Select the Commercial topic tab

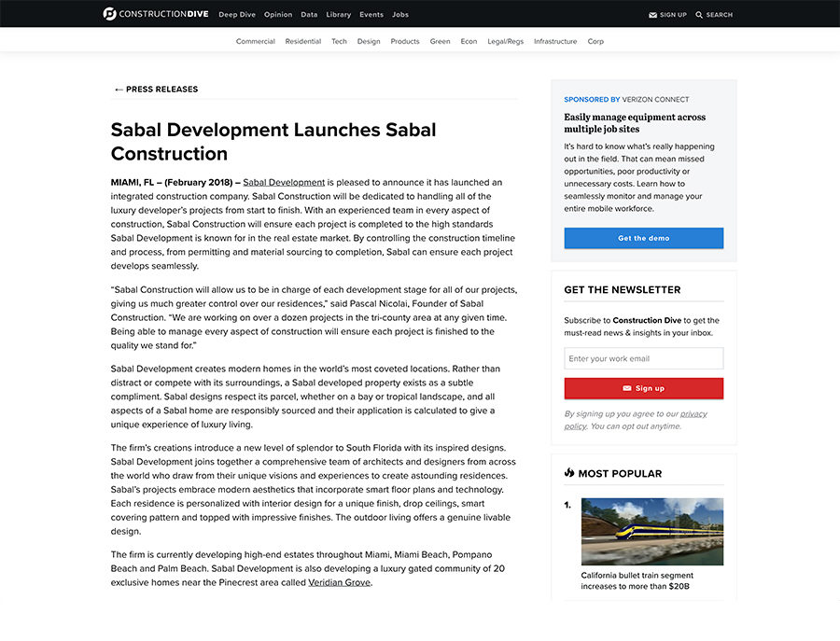point(255,41)
